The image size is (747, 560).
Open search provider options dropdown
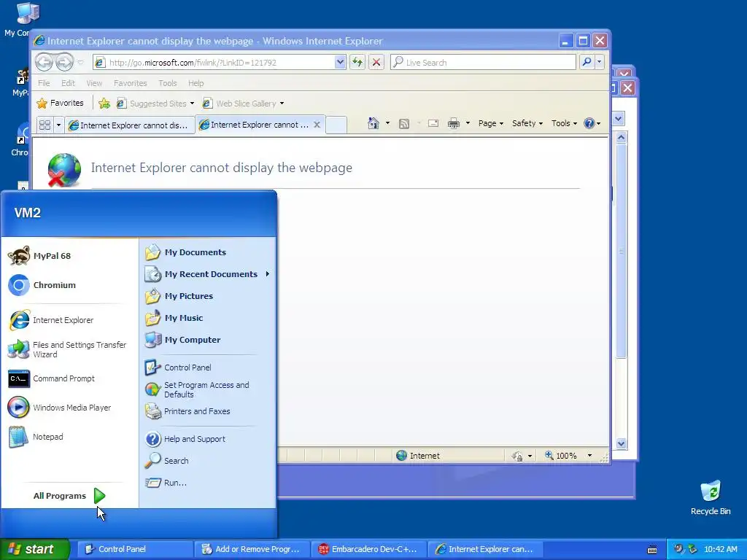coord(600,63)
